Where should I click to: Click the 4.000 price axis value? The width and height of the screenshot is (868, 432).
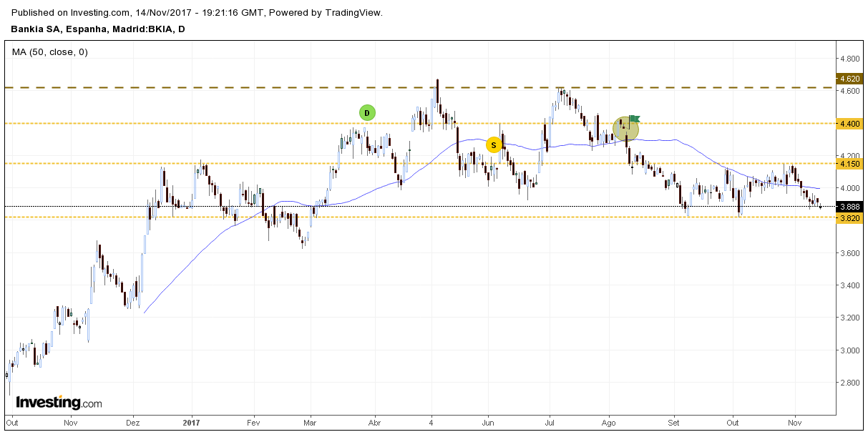[x=850, y=188]
